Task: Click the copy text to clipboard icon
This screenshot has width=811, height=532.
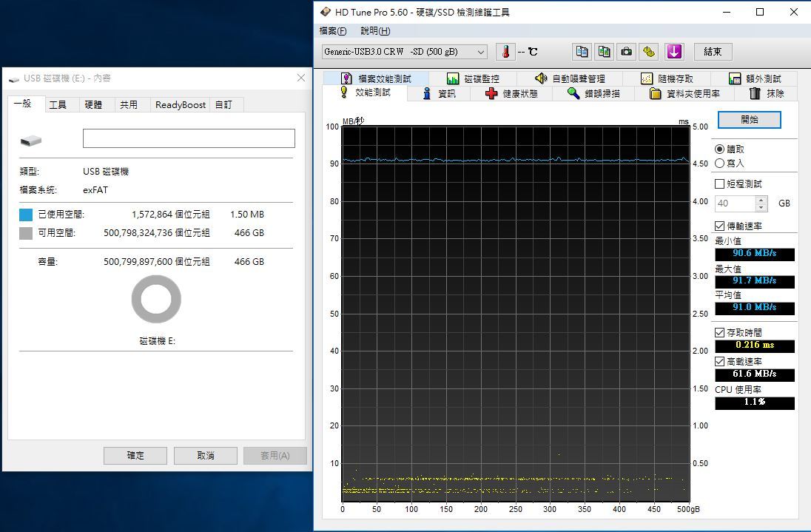Action: [x=582, y=52]
